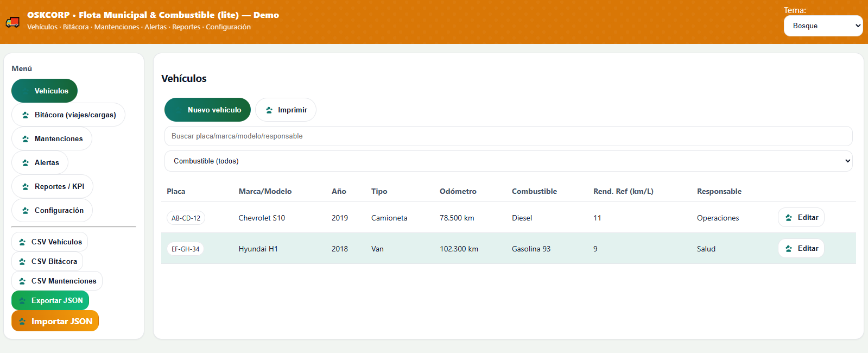Image resolution: width=868 pixels, height=353 pixels.
Task: Click the icon on Importar JSON
Action: point(22,322)
